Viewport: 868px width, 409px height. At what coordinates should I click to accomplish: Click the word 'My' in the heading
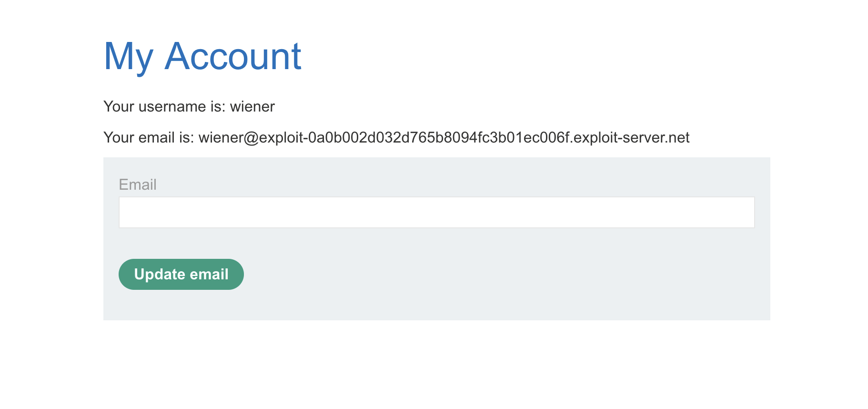click(x=128, y=57)
